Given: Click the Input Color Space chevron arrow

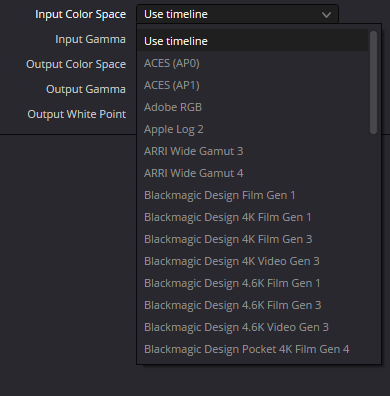Looking at the screenshot, I should [x=327, y=15].
